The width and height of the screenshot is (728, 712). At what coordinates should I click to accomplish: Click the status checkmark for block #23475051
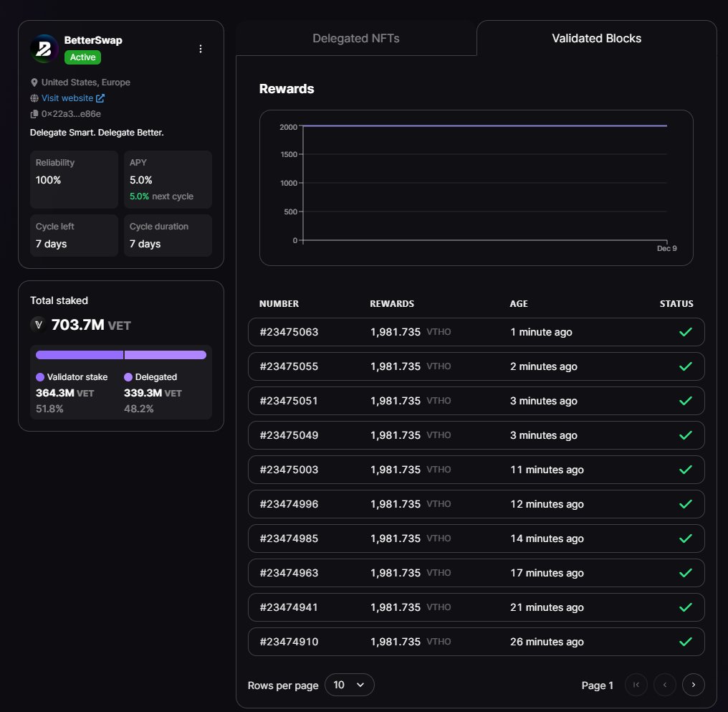coord(685,401)
